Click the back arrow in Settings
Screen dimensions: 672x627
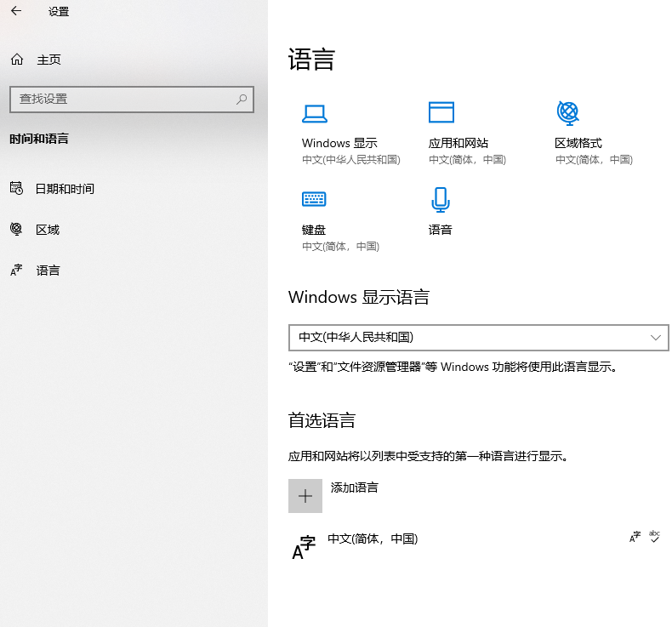pyautogui.click(x=16, y=11)
